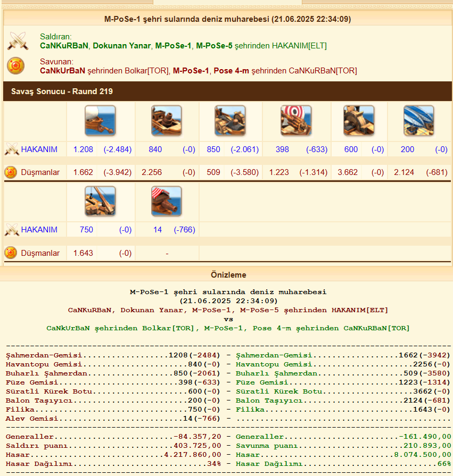This screenshot has width=453, height=476.
Task: Click the Havantopu Gemisi mortar ship icon
Action: click(x=167, y=121)
